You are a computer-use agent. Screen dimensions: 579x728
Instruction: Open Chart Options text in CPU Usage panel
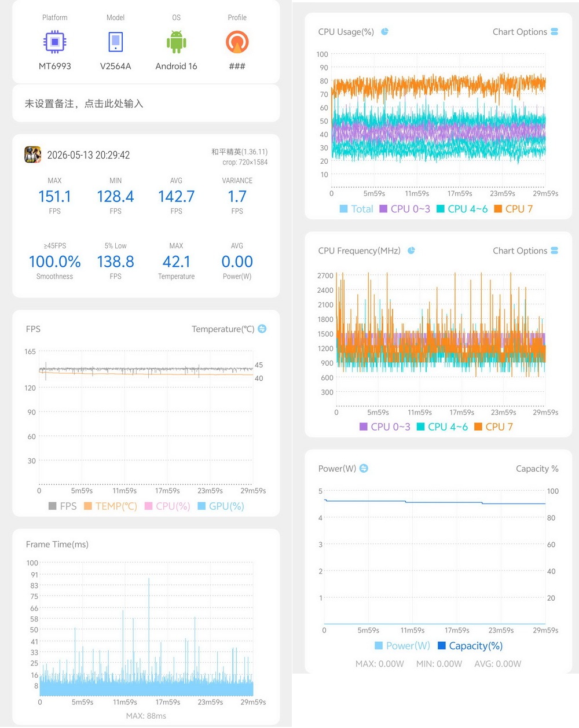pyautogui.click(x=519, y=32)
